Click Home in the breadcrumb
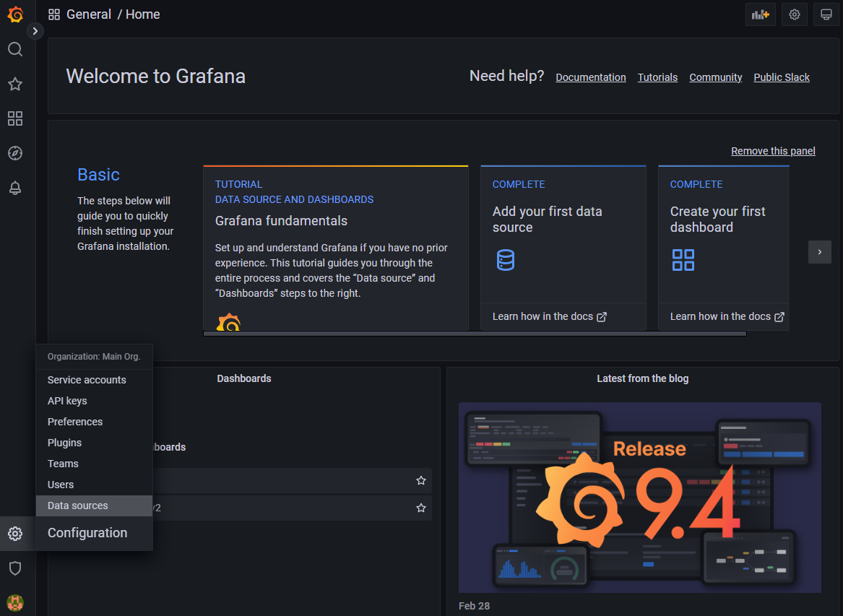 coord(142,14)
